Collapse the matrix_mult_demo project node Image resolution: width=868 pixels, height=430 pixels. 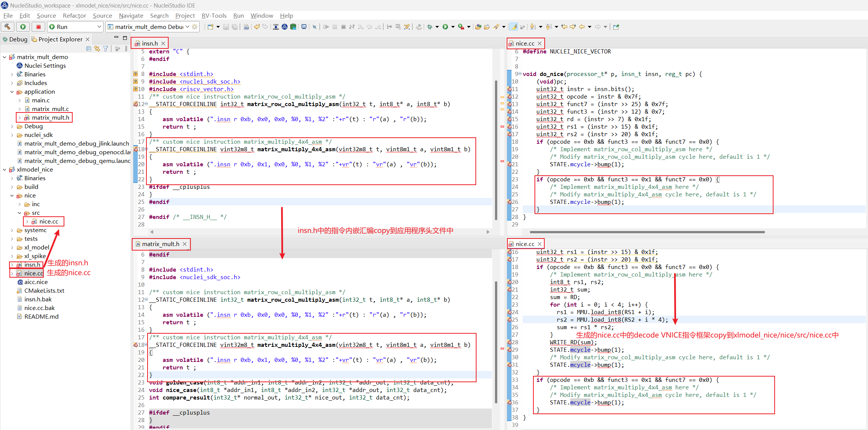(x=4, y=57)
